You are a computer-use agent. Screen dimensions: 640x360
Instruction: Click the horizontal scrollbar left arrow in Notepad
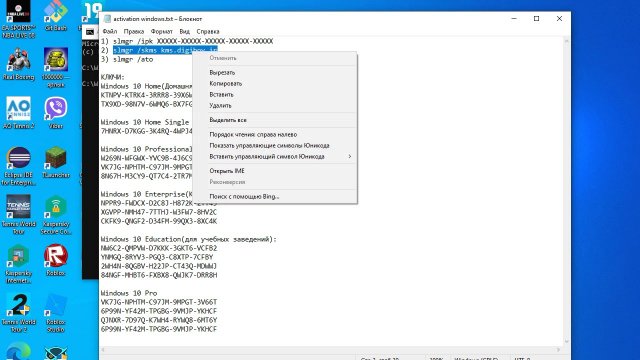103,350
